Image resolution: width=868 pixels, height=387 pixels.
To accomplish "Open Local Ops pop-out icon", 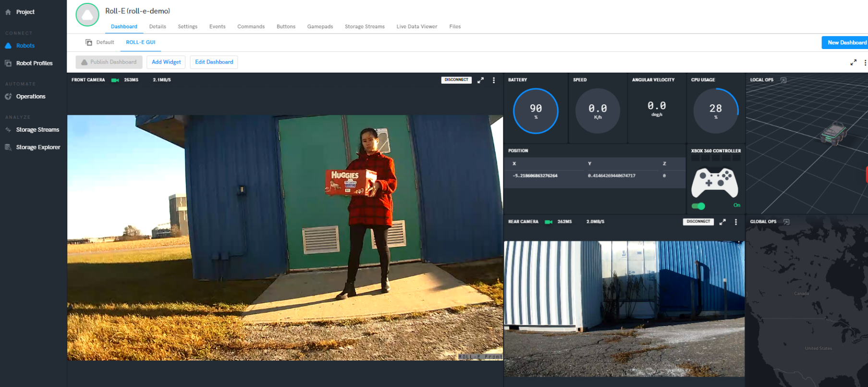I will 783,80.
